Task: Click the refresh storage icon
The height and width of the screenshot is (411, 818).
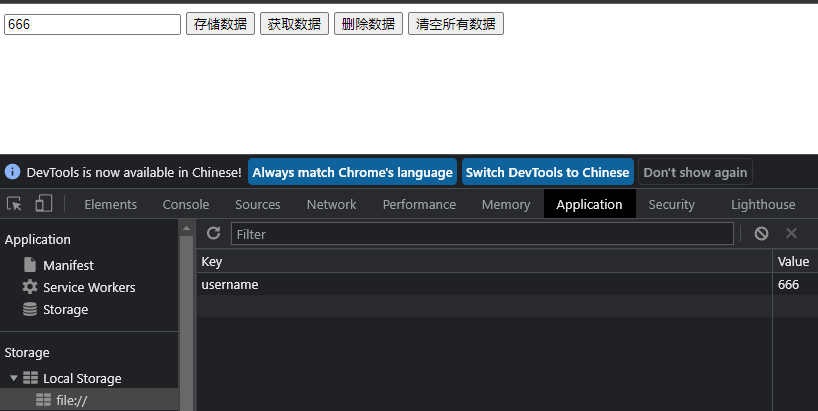Action: coord(213,233)
